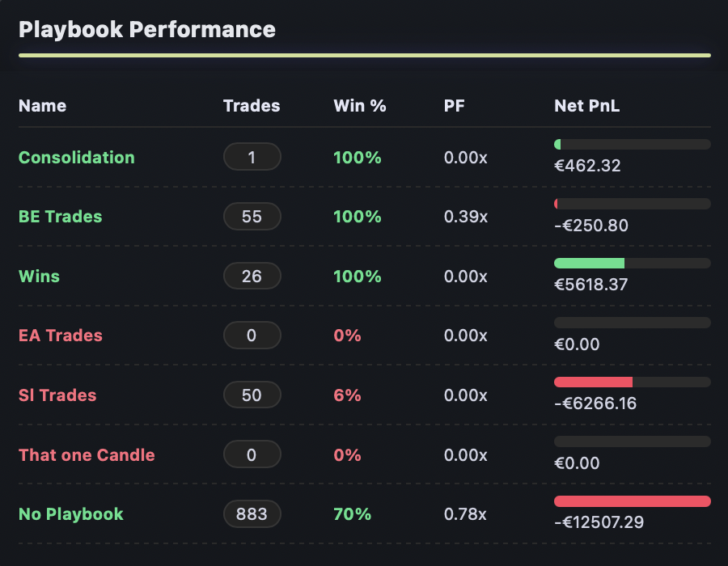Open the BE Trades playbook

60,217
